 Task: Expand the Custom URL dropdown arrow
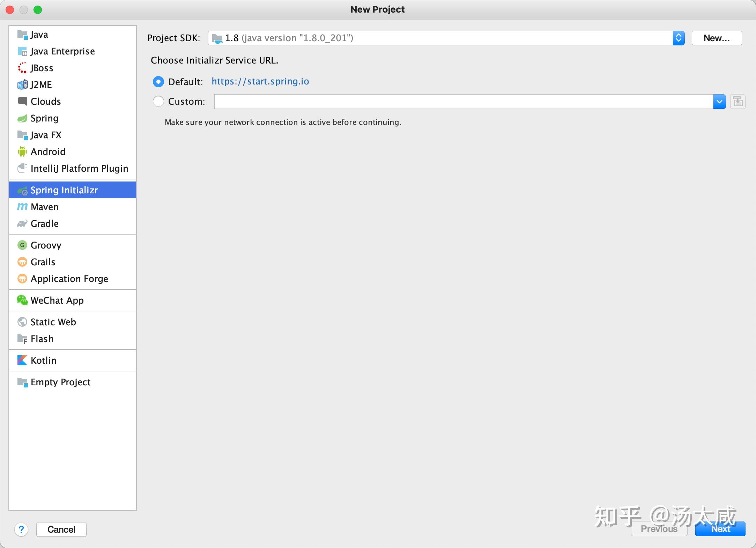(719, 102)
